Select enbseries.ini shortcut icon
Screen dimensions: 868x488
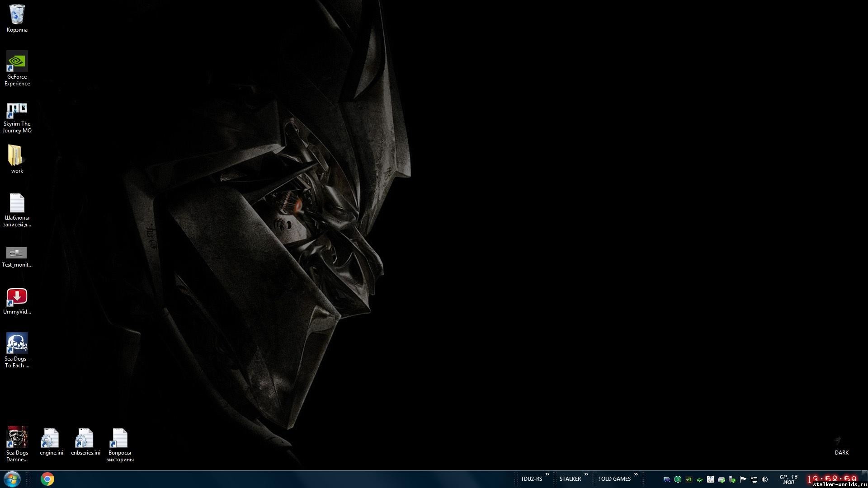coord(85,442)
